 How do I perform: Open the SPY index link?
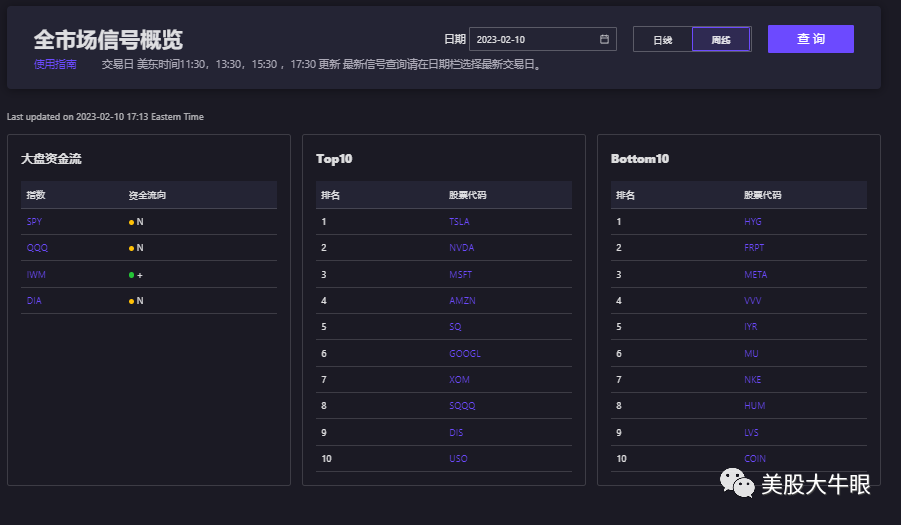coord(34,222)
